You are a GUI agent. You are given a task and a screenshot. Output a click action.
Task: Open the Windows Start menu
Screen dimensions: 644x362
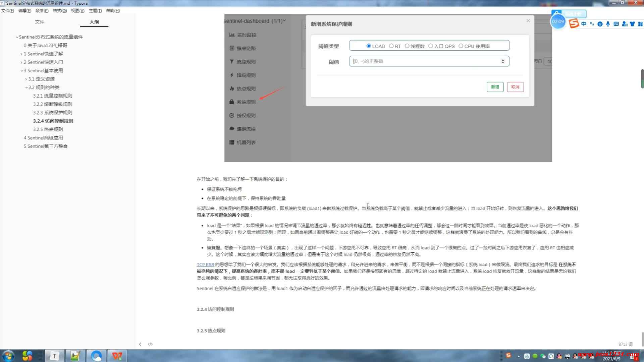8,356
